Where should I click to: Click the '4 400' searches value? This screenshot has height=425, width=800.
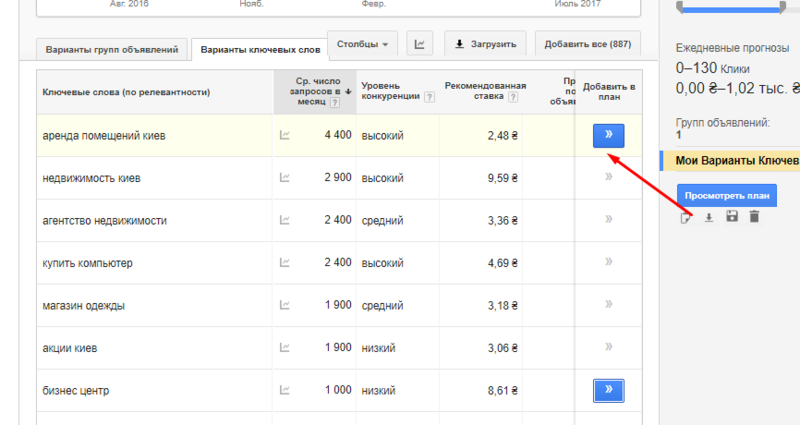point(338,135)
